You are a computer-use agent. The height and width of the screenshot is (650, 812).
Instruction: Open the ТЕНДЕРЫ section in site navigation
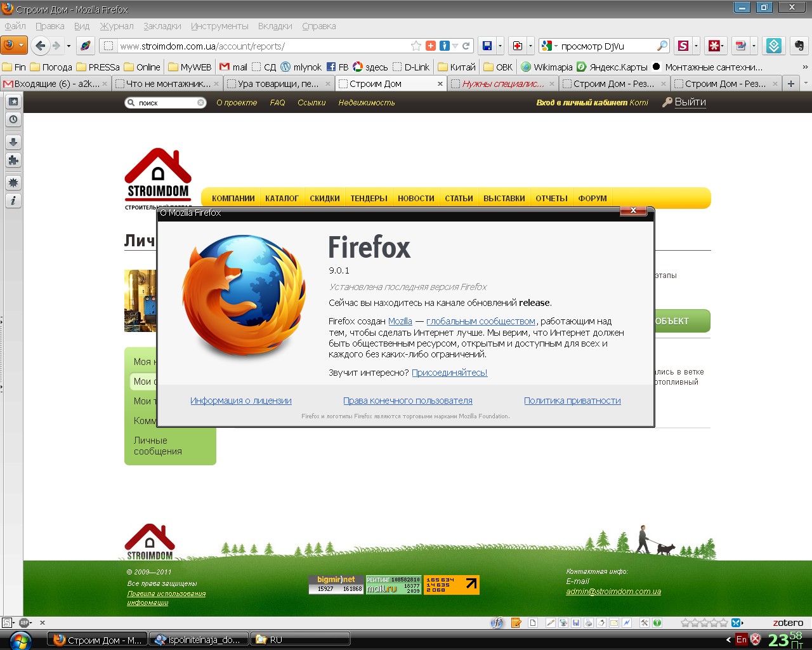tap(369, 198)
